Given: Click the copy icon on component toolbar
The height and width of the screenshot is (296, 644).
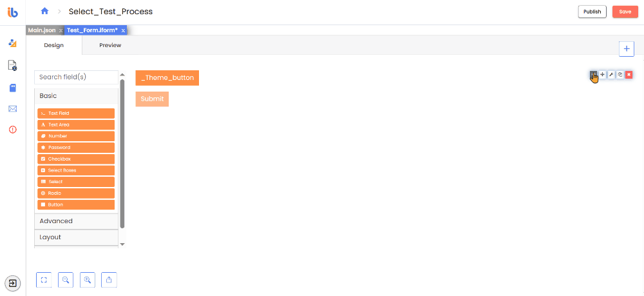Looking at the screenshot, I should coord(620,74).
